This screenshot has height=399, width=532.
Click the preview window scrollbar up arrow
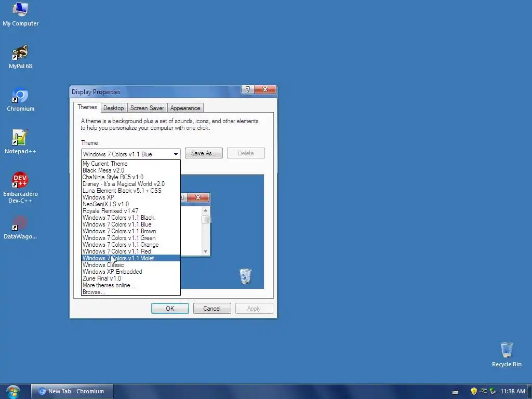point(205,211)
